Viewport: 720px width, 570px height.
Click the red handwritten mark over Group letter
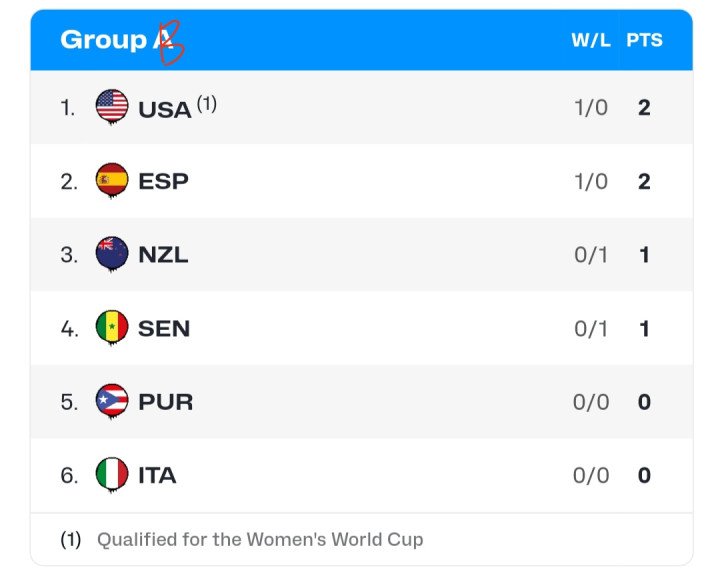coord(170,42)
